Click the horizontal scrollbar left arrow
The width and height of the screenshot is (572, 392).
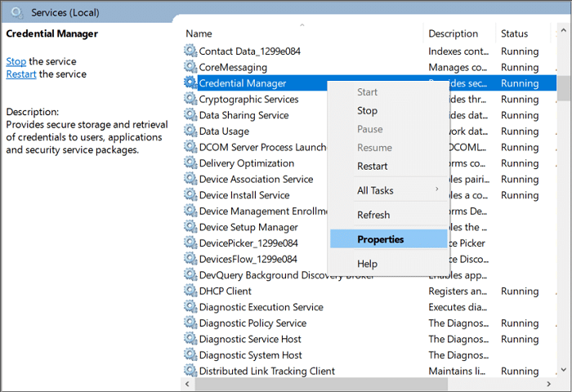(x=189, y=384)
